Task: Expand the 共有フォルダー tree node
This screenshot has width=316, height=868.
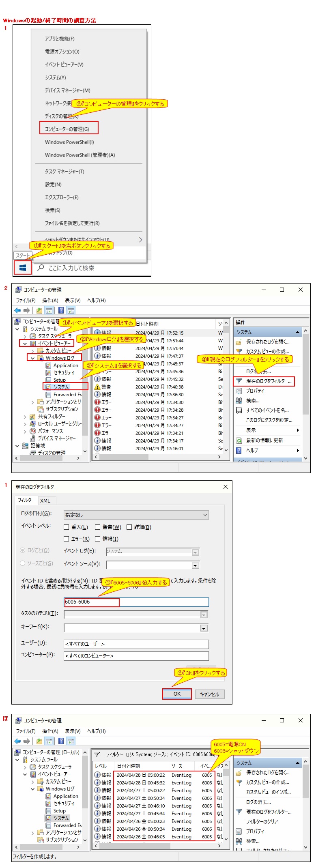Action: (x=25, y=417)
